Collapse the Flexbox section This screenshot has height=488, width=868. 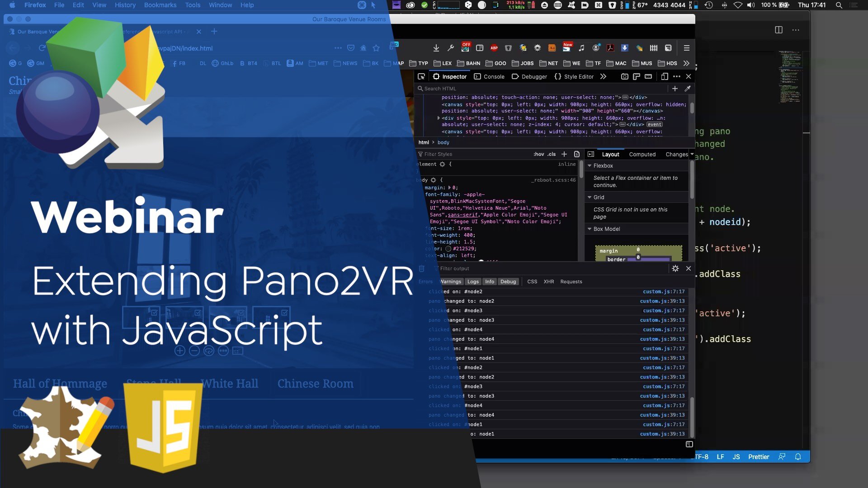[x=590, y=166]
